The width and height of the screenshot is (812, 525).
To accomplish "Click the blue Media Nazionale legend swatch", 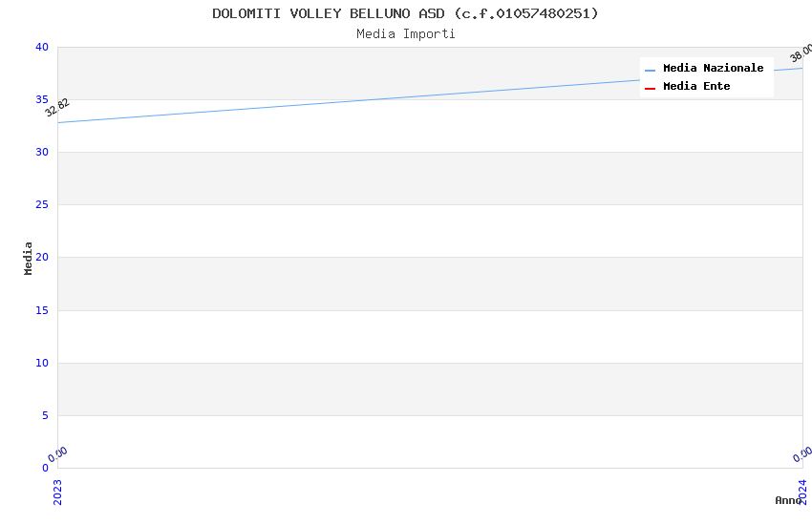I will pos(650,70).
